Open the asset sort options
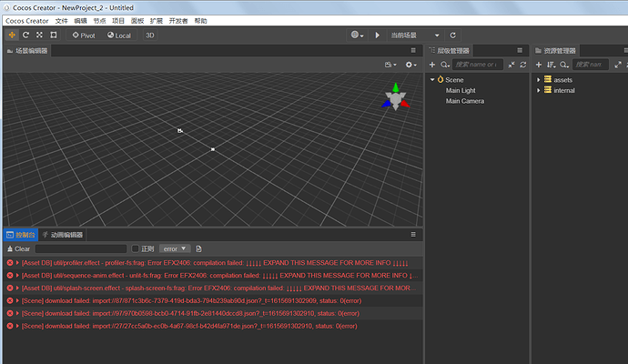Image resolution: width=628 pixels, height=364 pixels. tap(552, 65)
